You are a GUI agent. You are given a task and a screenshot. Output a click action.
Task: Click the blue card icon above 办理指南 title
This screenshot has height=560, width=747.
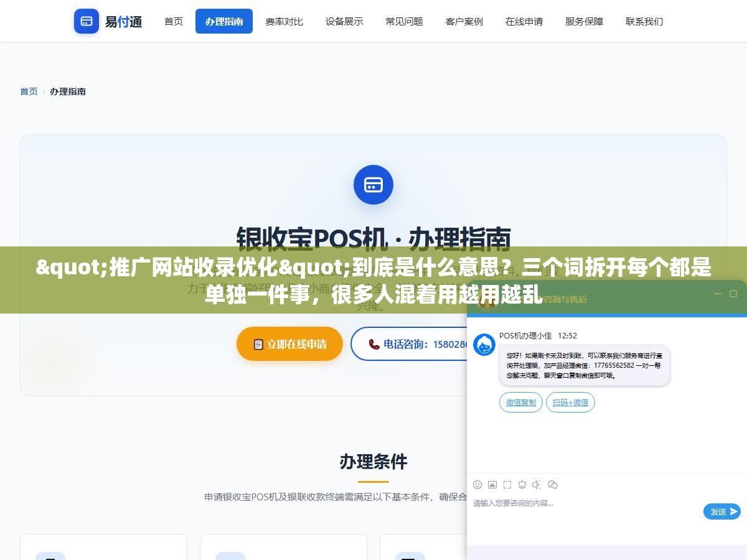(374, 185)
